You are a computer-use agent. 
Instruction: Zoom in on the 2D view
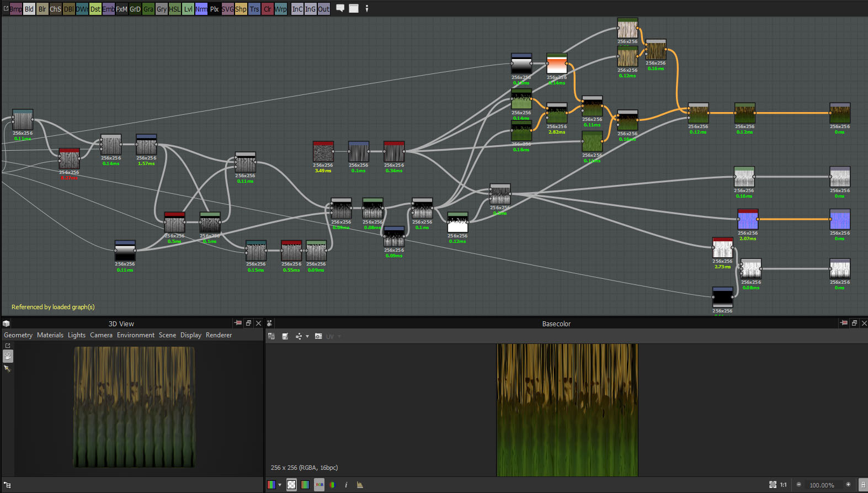tap(848, 485)
